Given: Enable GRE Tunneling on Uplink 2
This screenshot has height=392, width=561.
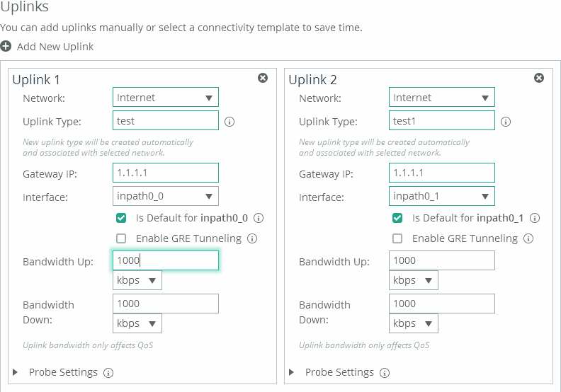Looking at the screenshot, I should (397, 238).
